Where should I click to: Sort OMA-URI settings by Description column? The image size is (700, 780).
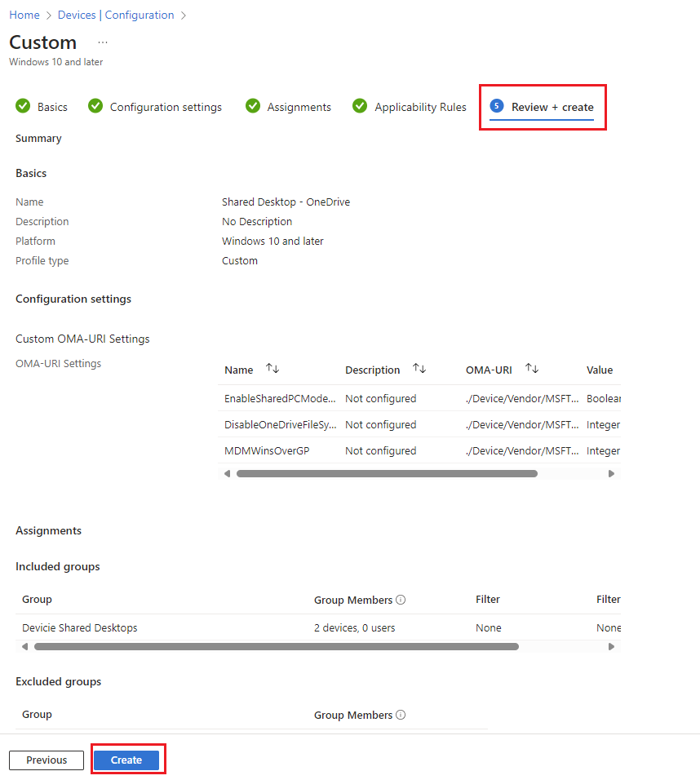click(419, 370)
